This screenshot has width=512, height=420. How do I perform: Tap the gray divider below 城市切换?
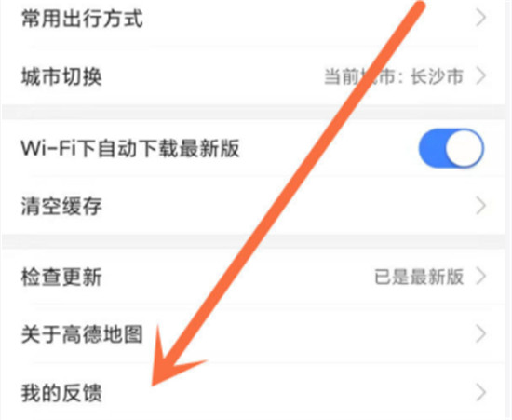254,112
